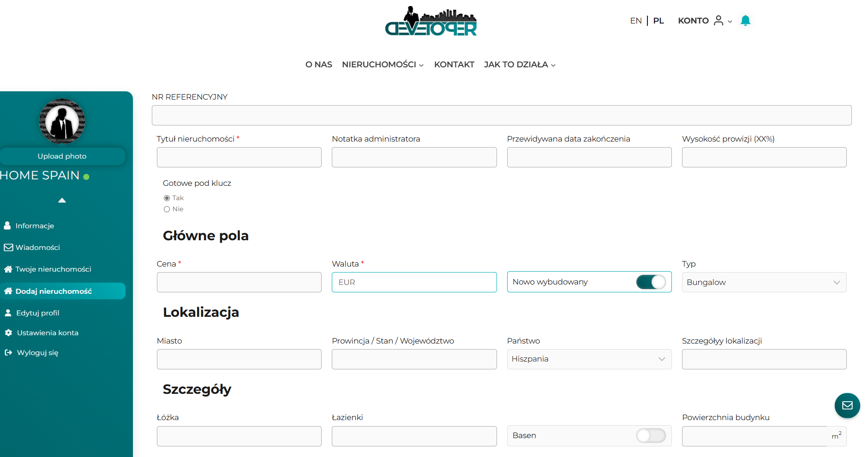
Task: Open the floating mail contact button
Action: [847, 405]
